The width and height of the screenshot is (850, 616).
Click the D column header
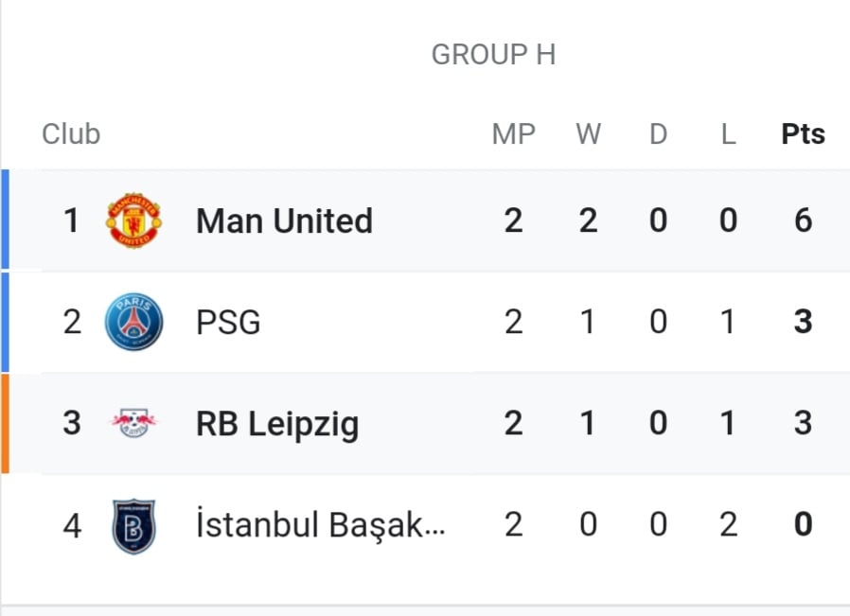[x=658, y=133]
